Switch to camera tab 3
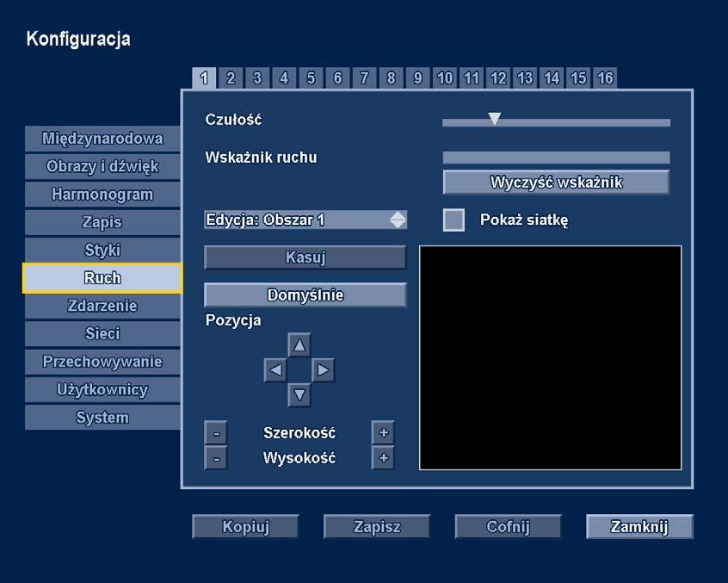The image size is (728, 583). 257,78
